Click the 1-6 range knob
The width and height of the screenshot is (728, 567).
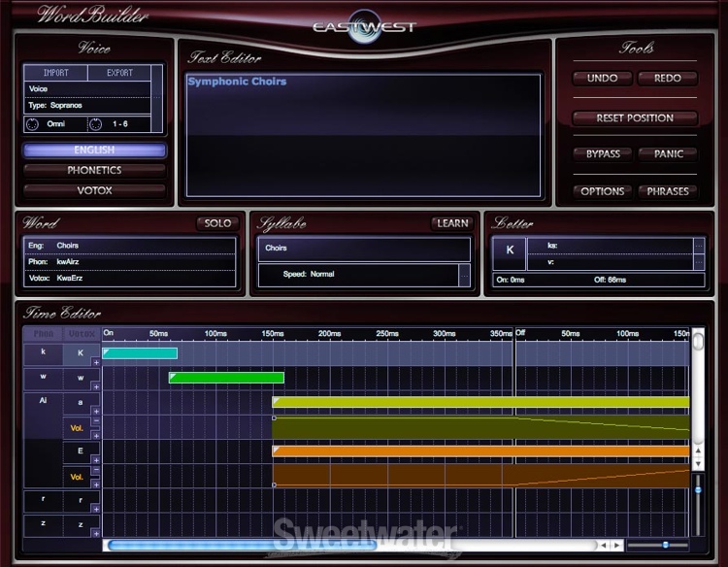pos(95,124)
